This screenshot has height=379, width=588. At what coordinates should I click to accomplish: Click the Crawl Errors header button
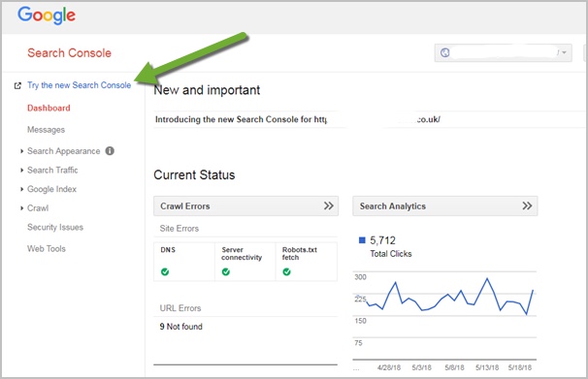[246, 205]
